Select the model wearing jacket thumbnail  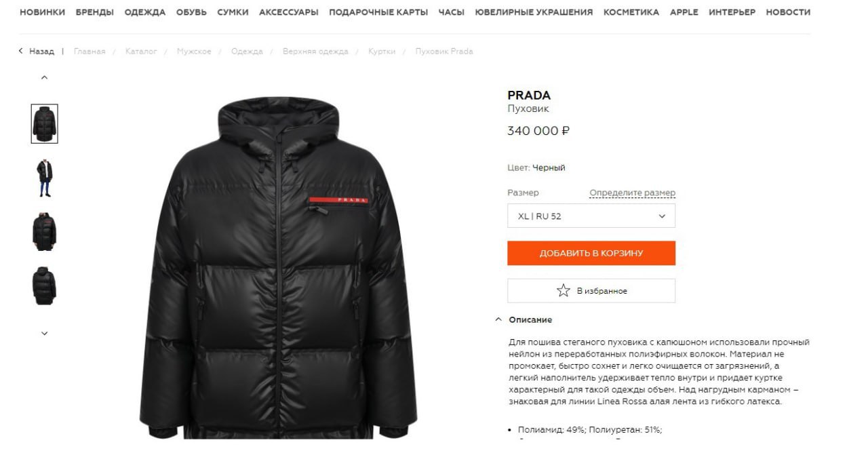coord(45,178)
